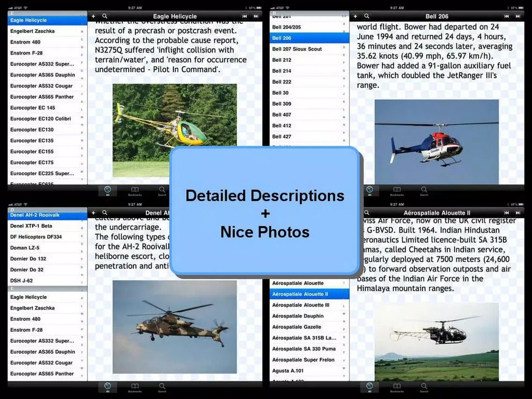Open the All tab under Bell 206 panel

(x=369, y=191)
